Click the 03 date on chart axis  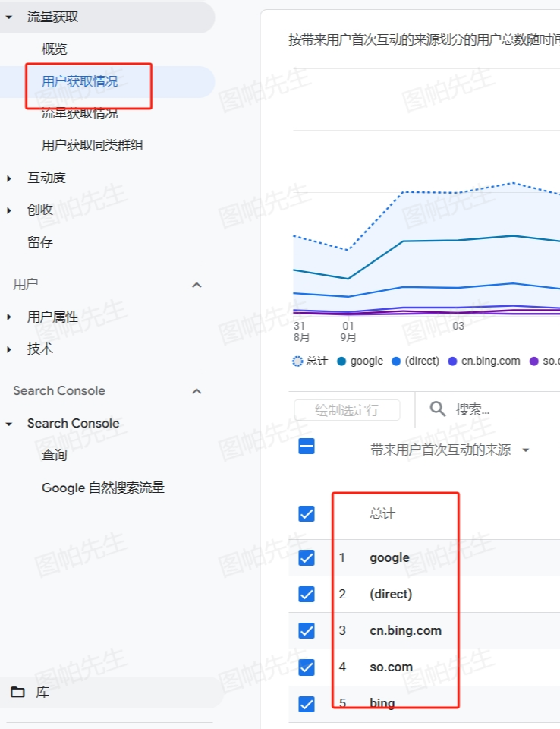[458, 327]
